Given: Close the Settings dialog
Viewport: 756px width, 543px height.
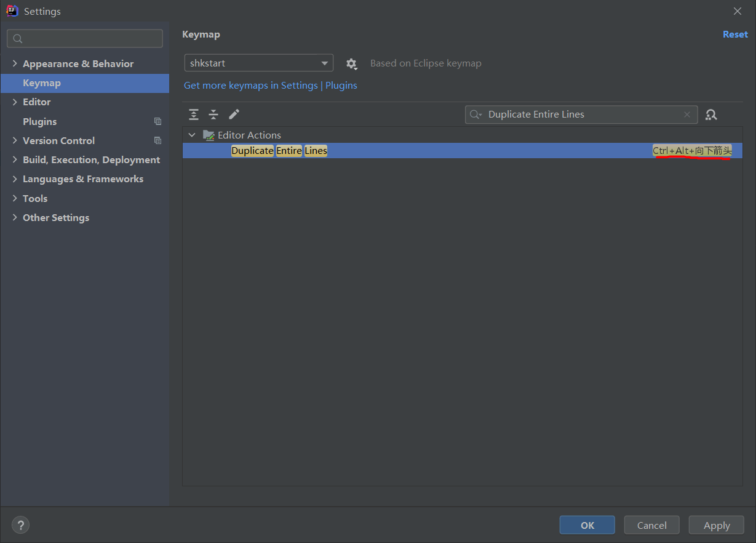Looking at the screenshot, I should [x=738, y=11].
